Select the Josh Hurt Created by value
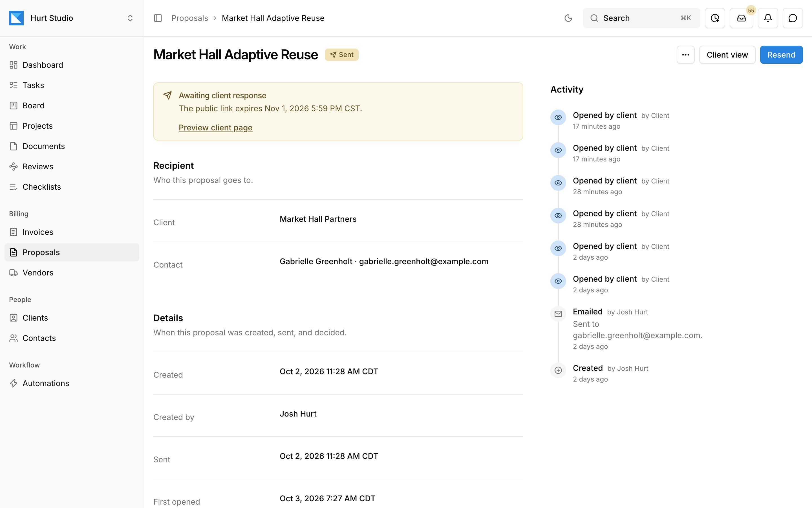812x508 pixels. coord(298,413)
